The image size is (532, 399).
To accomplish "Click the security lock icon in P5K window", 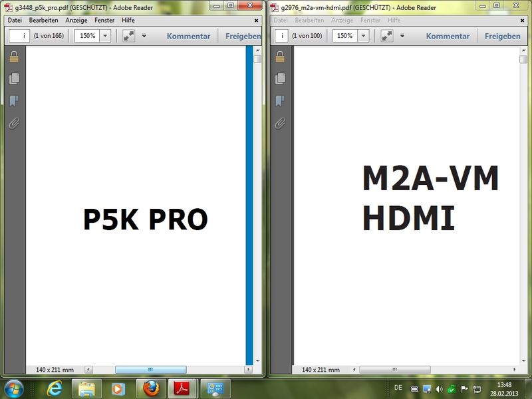I will 14,57.
